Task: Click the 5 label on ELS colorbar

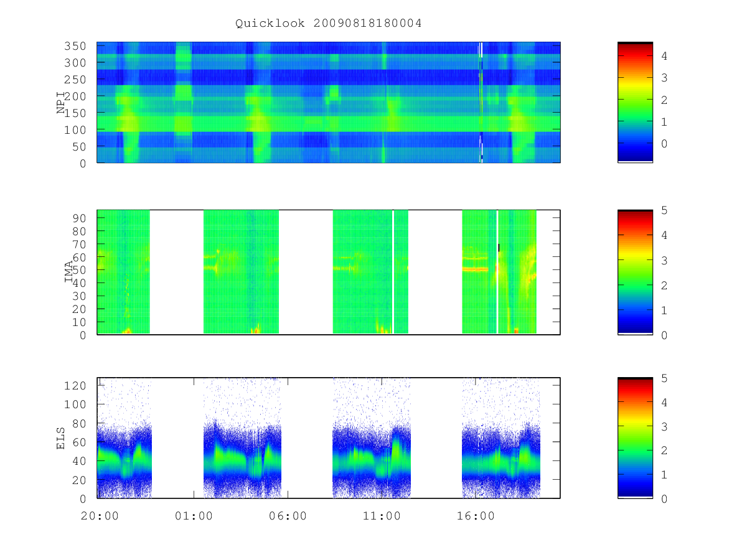Action: (665, 378)
